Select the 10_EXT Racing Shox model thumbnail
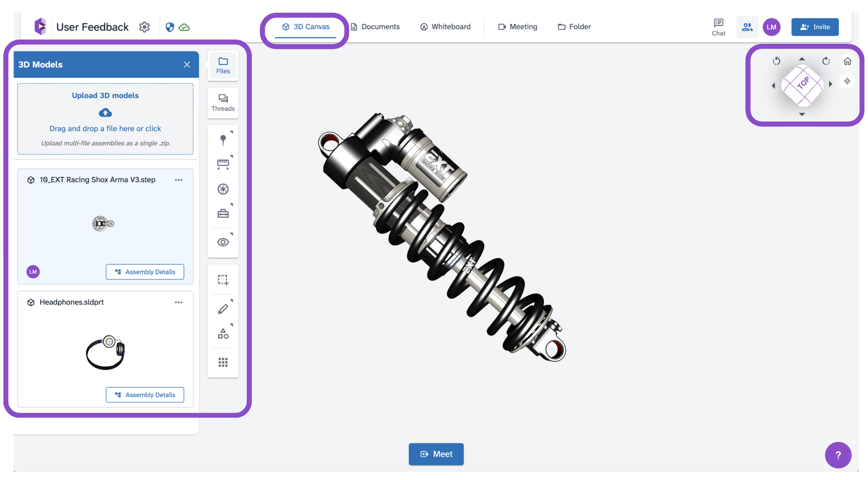 point(103,223)
